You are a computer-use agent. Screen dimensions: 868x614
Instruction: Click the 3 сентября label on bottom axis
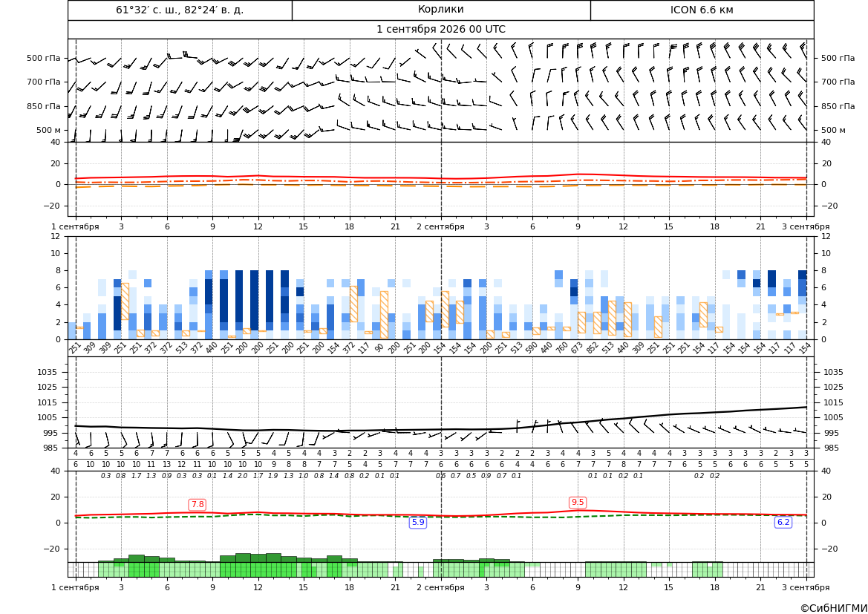(x=806, y=587)
